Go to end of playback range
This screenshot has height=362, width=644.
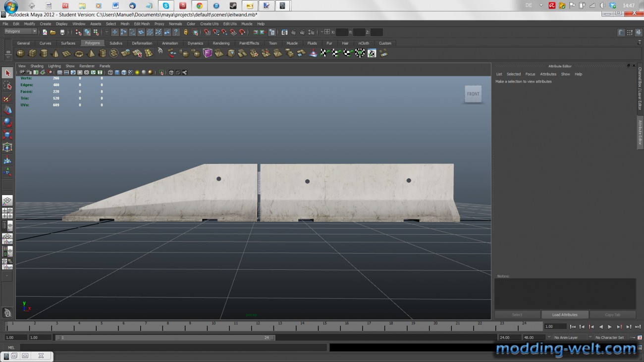[638, 327]
